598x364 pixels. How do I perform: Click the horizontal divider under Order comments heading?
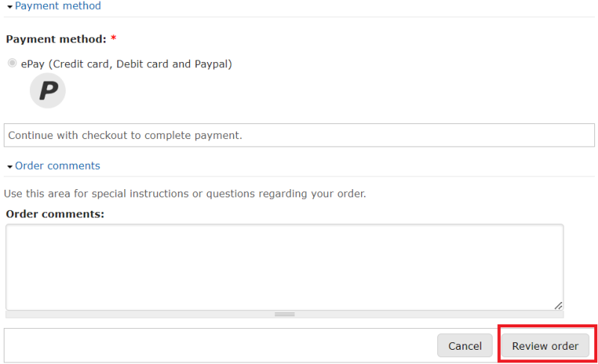click(x=300, y=176)
